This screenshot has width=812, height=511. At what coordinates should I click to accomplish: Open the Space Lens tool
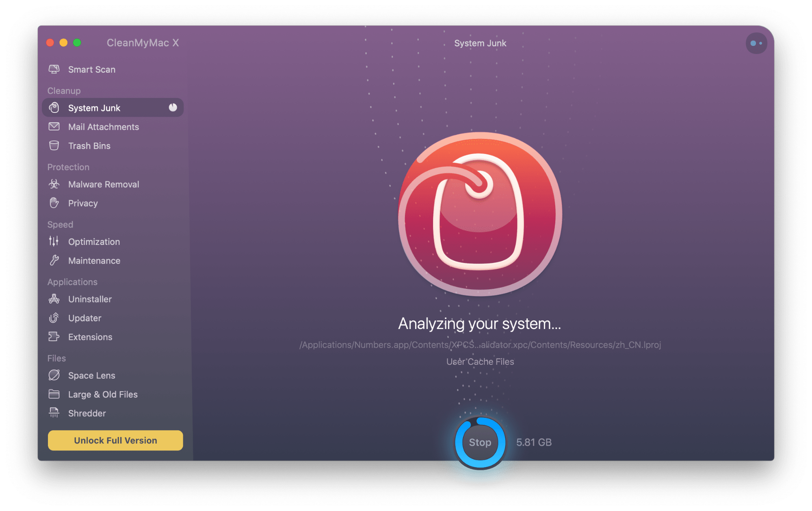tap(92, 375)
